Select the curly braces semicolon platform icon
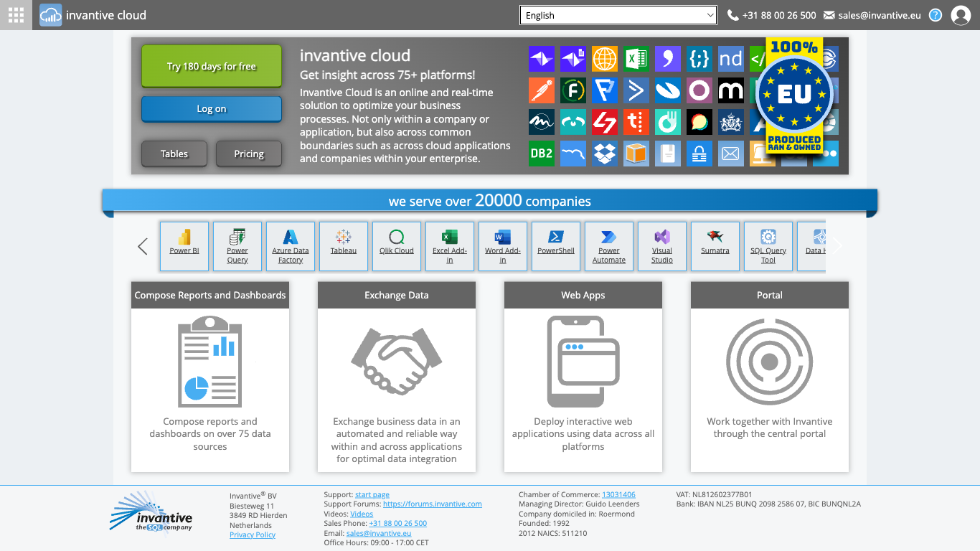 (x=699, y=59)
